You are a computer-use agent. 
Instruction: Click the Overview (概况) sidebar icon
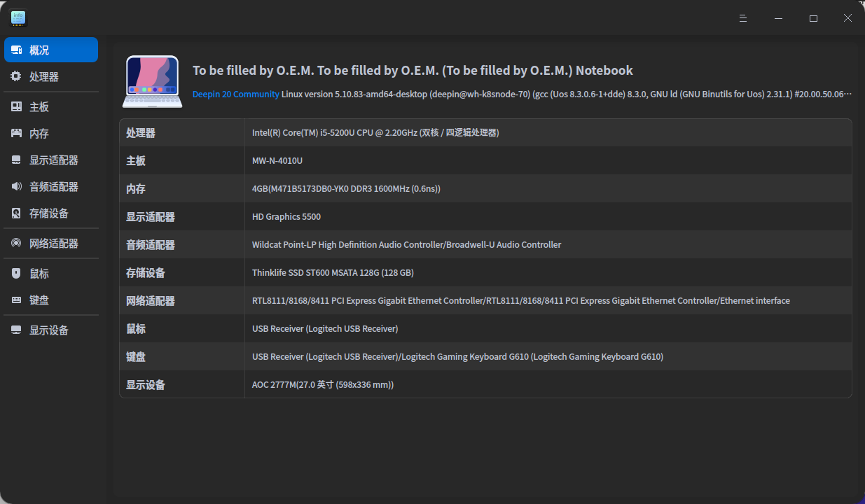[16, 50]
